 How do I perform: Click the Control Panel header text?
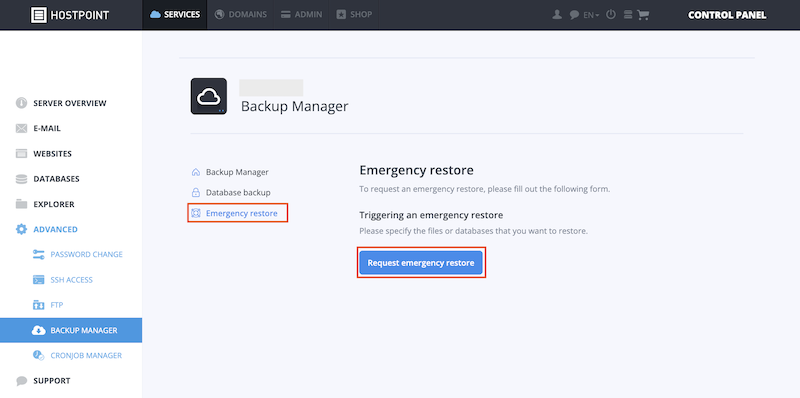tap(727, 15)
